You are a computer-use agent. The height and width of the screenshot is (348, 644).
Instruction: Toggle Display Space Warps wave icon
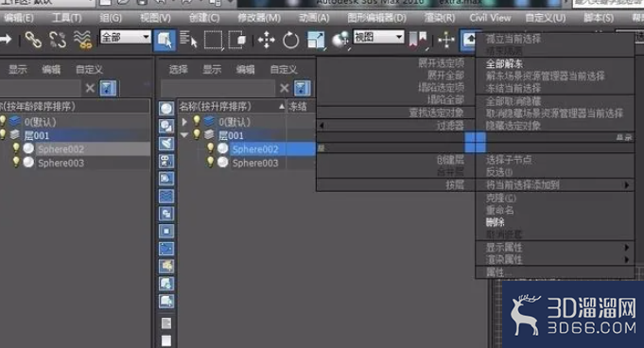click(166, 196)
